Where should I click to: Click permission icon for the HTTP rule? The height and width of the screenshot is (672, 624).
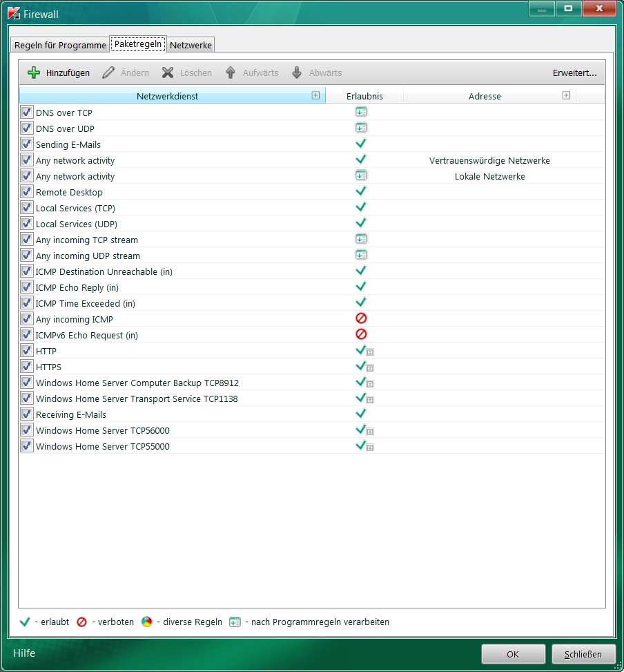(364, 351)
